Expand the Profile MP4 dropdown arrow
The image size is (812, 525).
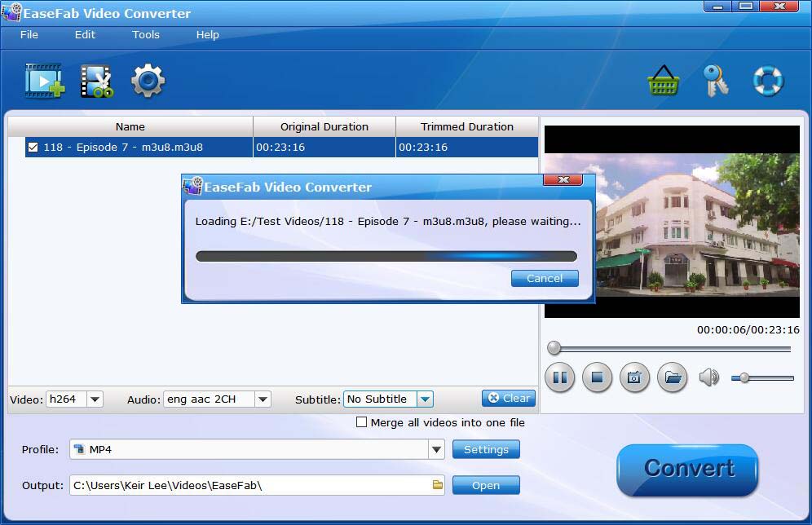pos(436,449)
